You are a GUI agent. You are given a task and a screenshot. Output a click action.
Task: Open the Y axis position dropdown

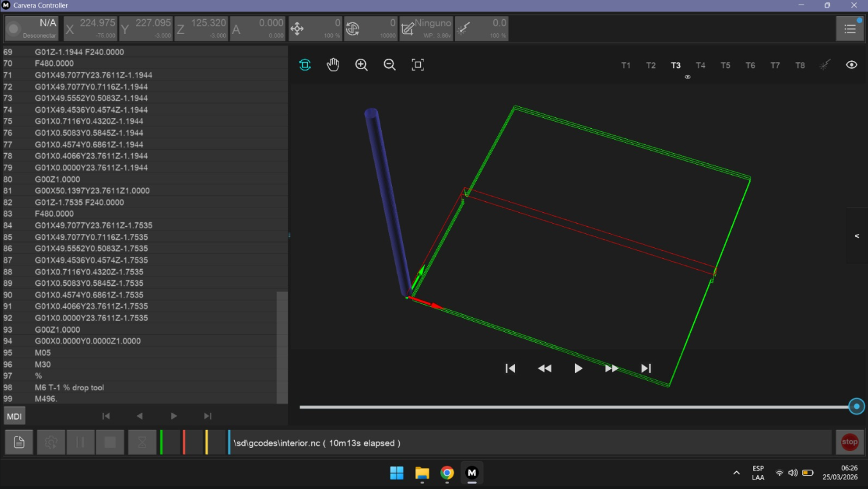[x=145, y=29]
